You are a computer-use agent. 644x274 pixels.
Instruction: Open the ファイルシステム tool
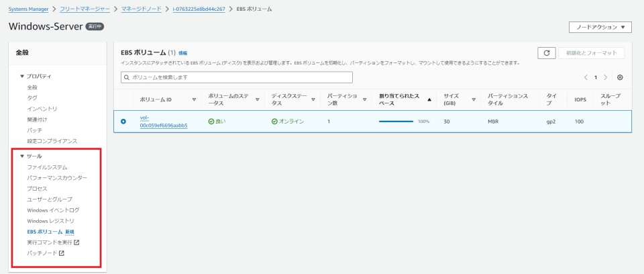click(47, 167)
